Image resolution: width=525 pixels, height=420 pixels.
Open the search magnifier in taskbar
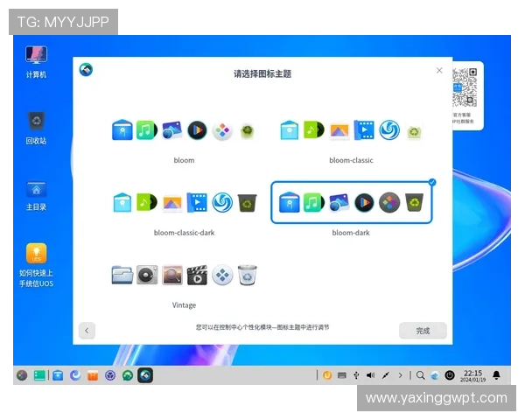[421, 375]
